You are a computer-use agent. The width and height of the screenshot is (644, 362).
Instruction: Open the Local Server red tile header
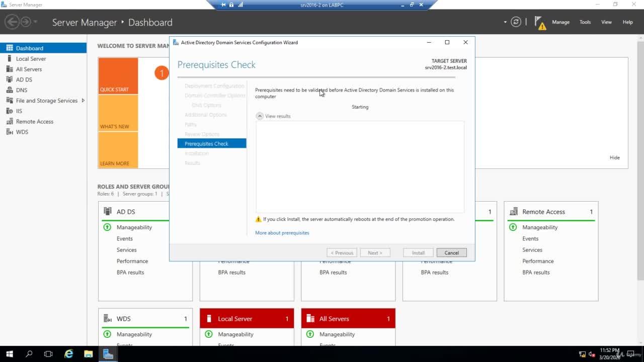[x=247, y=319]
